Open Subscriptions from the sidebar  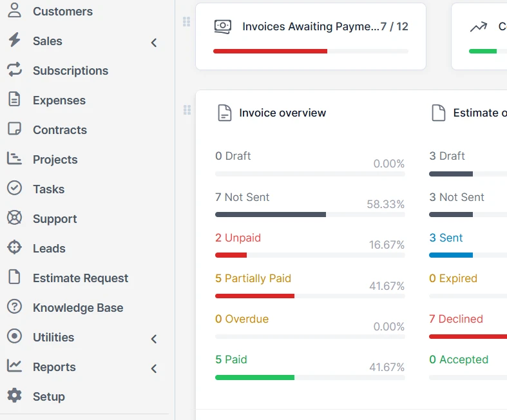coord(70,71)
